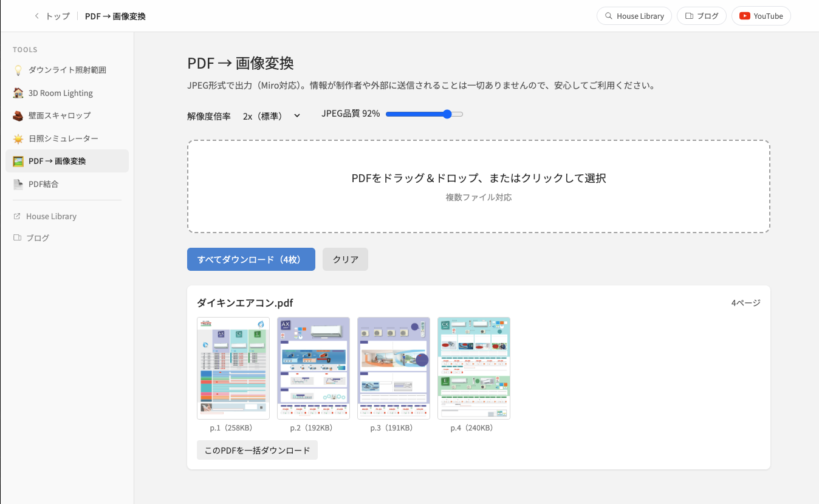819x504 pixels.
Task: Open ブログ button in header
Action: 702,16
